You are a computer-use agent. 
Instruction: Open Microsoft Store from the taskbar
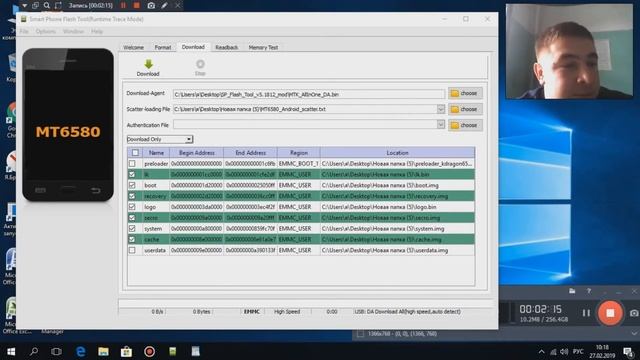coord(126,351)
